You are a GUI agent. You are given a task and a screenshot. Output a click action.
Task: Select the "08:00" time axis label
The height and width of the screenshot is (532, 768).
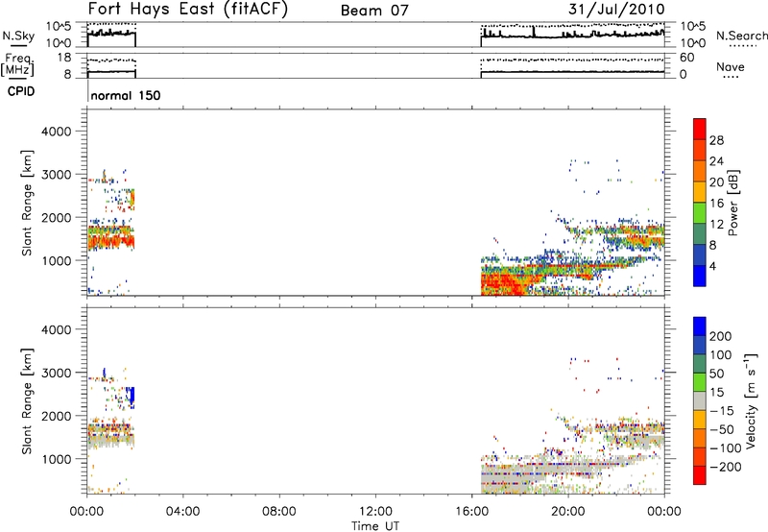[x=278, y=512]
